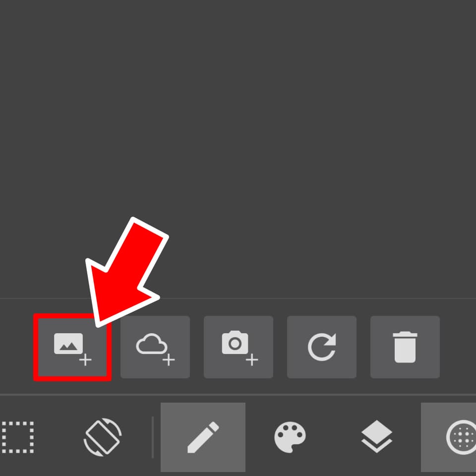
Task: Tap the rotate canvas device icon
Action: coord(103,437)
